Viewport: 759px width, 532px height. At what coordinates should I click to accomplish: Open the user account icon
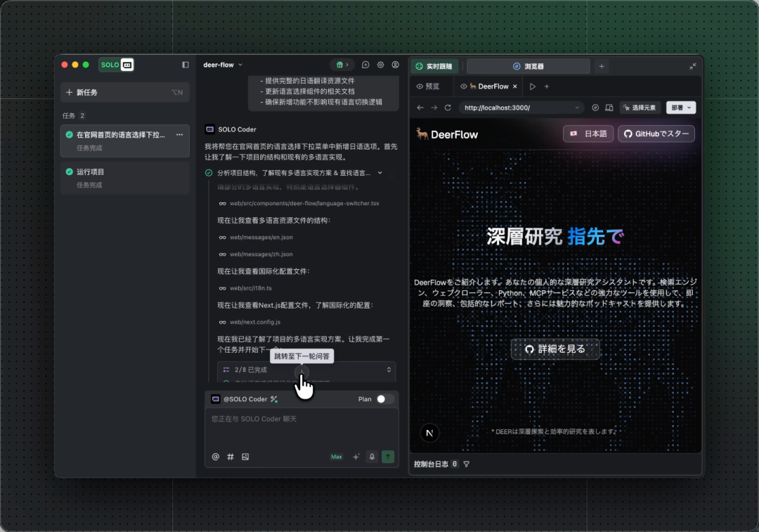tap(396, 65)
